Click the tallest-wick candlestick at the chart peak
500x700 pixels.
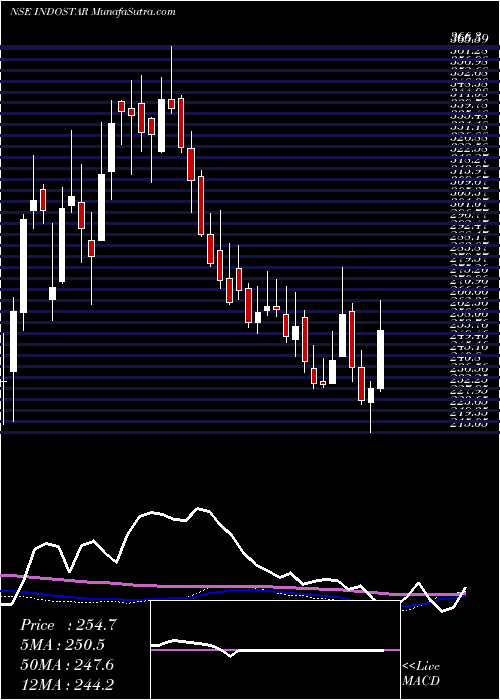tap(171, 79)
